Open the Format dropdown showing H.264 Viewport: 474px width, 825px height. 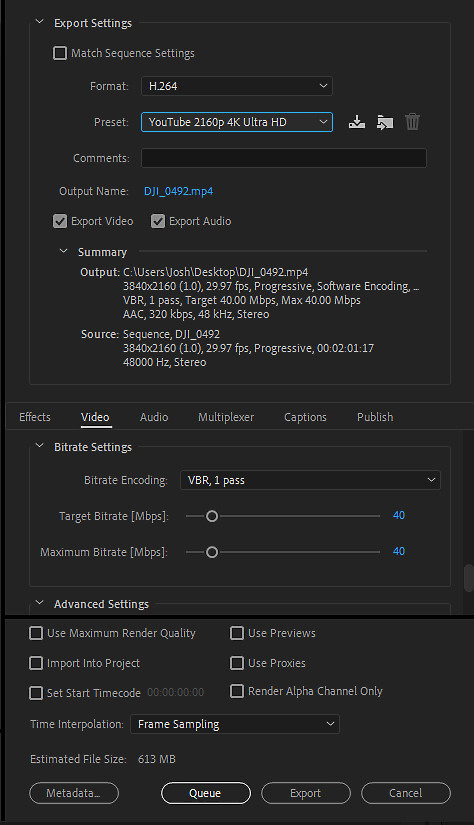(237, 86)
